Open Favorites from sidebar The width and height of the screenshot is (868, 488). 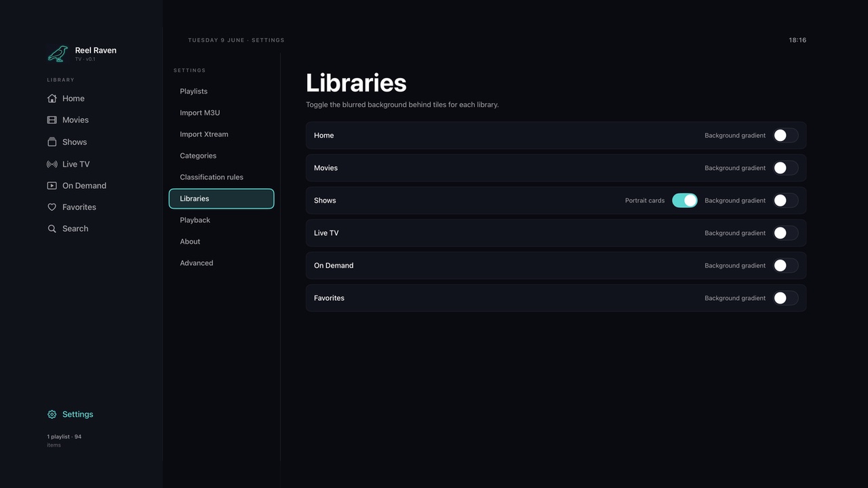tap(79, 207)
